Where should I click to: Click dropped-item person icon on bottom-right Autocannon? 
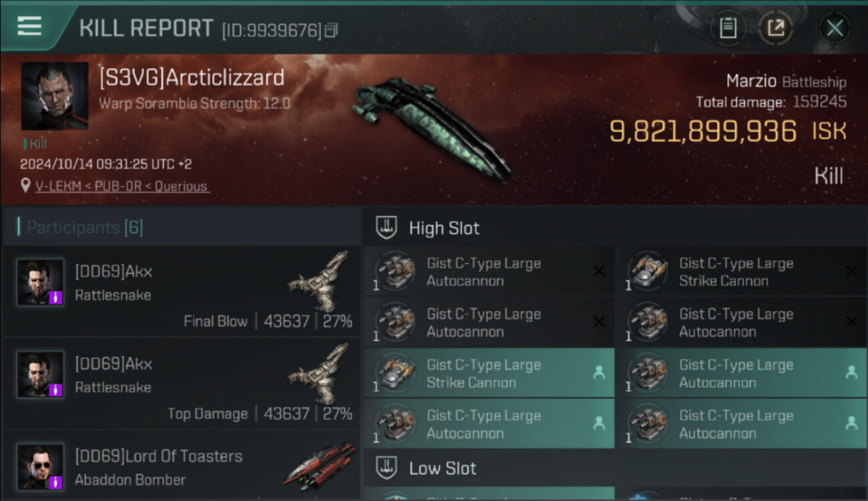click(x=851, y=423)
